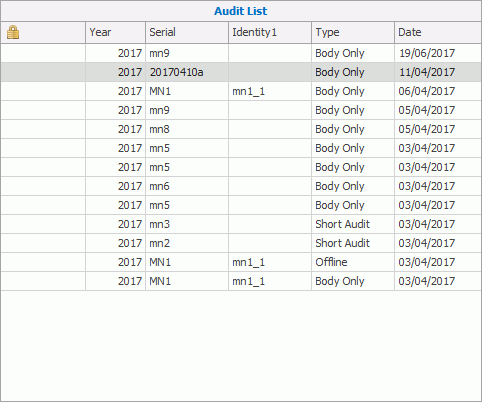Screen dimensions: 482x402
Task: Select the last MN1 Body Only row
Action: point(241,281)
